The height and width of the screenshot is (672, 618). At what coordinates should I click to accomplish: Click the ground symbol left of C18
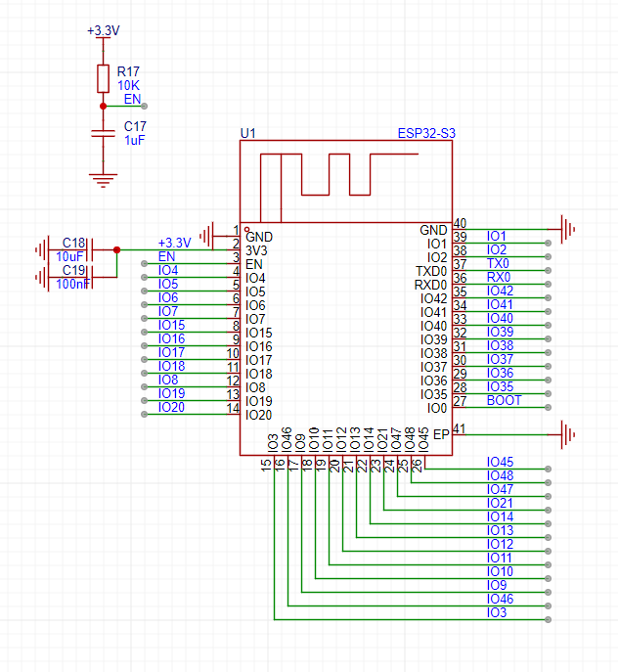tap(42, 249)
